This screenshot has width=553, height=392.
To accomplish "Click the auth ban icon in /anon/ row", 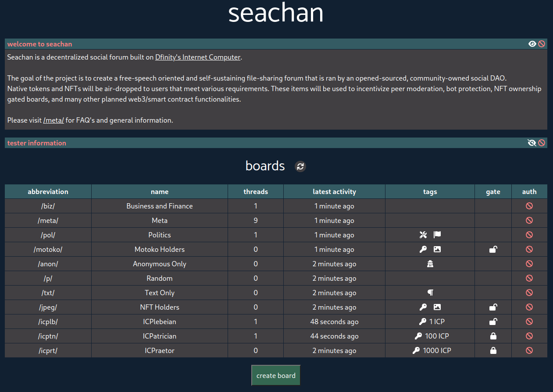I will tap(529, 264).
